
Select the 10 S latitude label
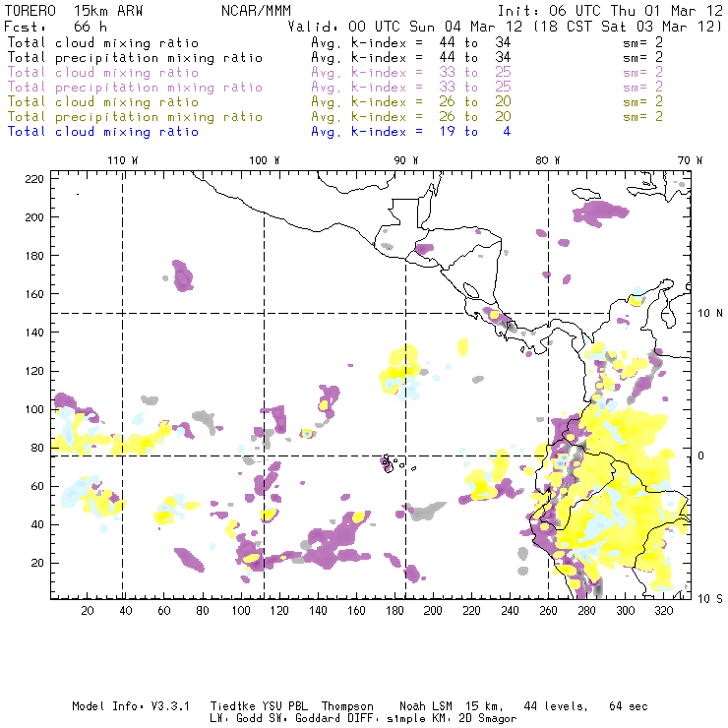tap(710, 598)
